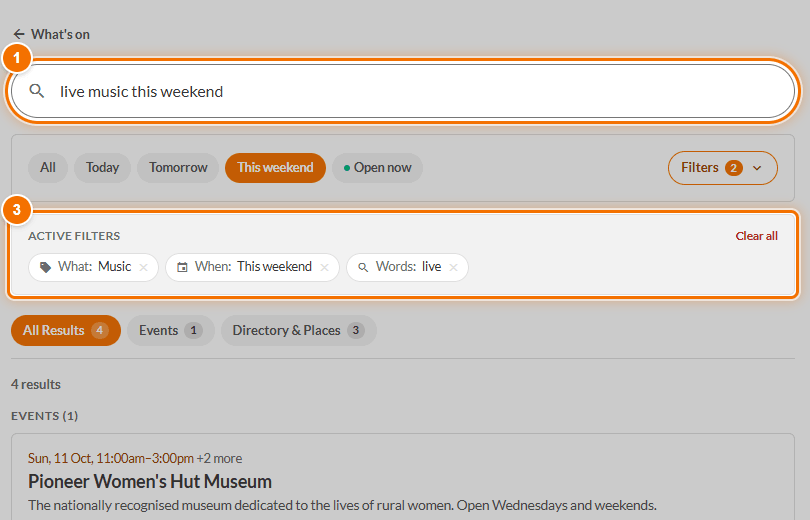This screenshot has width=810, height=520.
Task: Toggle the This weekend chip
Action: tap(275, 168)
